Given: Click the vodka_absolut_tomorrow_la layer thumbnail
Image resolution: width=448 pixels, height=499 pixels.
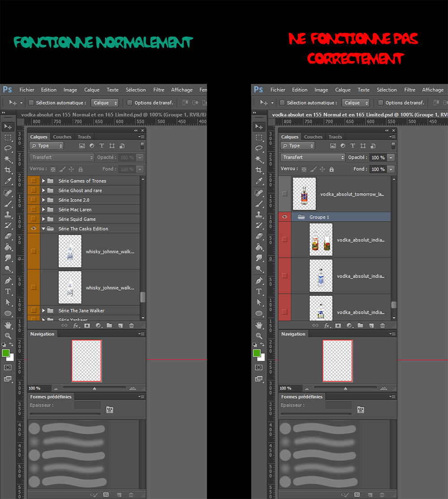Looking at the screenshot, I should click(304, 194).
